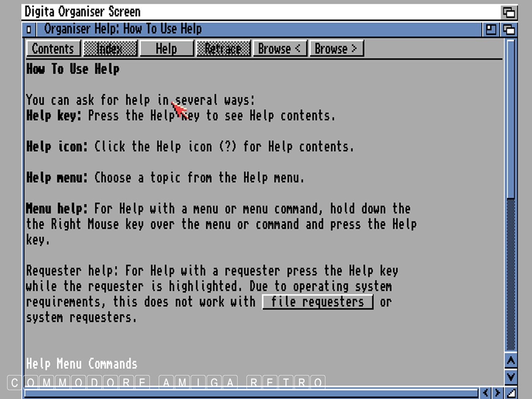Follow the 'file requesters' link
532x399 pixels.
(x=317, y=302)
